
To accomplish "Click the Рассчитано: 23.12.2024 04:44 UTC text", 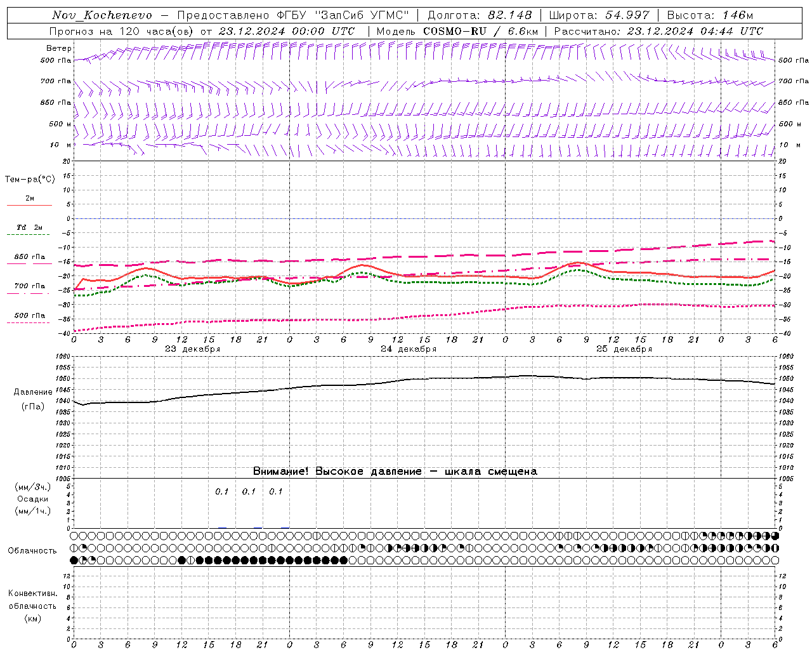I will point(658,31).
